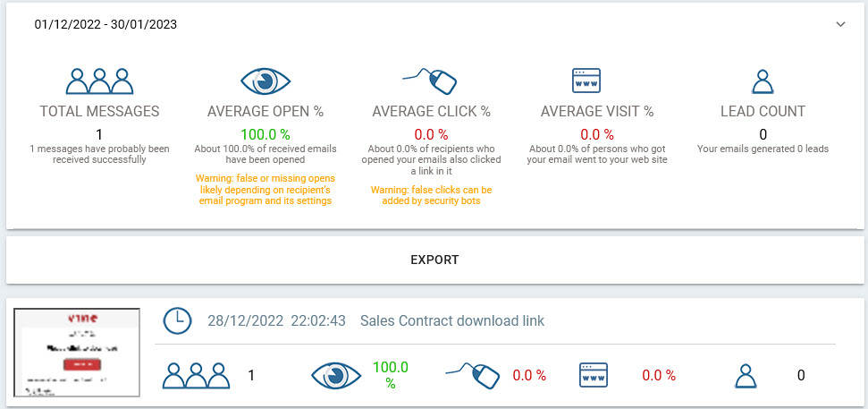Click the website icon in the message row

tap(594, 375)
